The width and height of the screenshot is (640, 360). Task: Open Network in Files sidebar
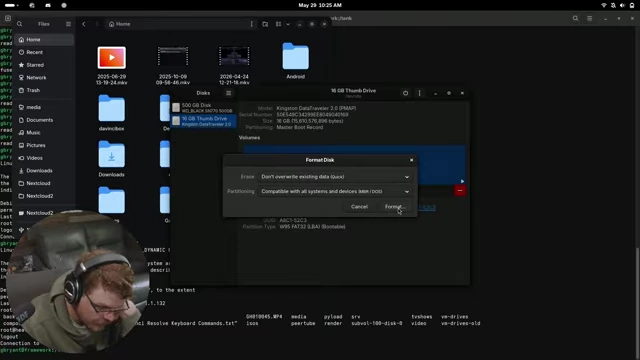[x=44, y=78]
